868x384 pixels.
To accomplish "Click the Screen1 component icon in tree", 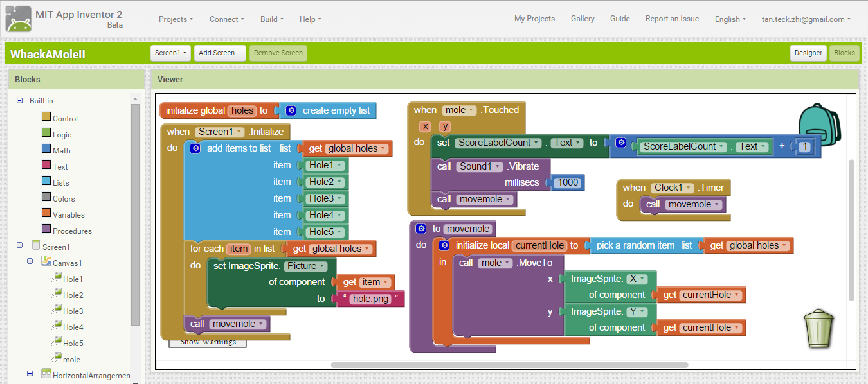I will 36,245.
